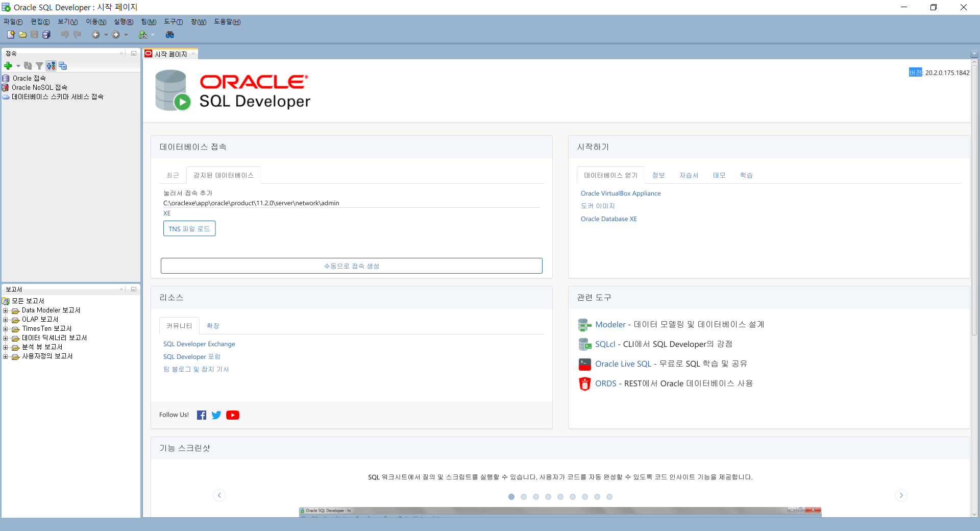The width and height of the screenshot is (980, 531).
Task: Expand the 사용자정의 보고서 node
Action: pyautogui.click(x=5, y=356)
